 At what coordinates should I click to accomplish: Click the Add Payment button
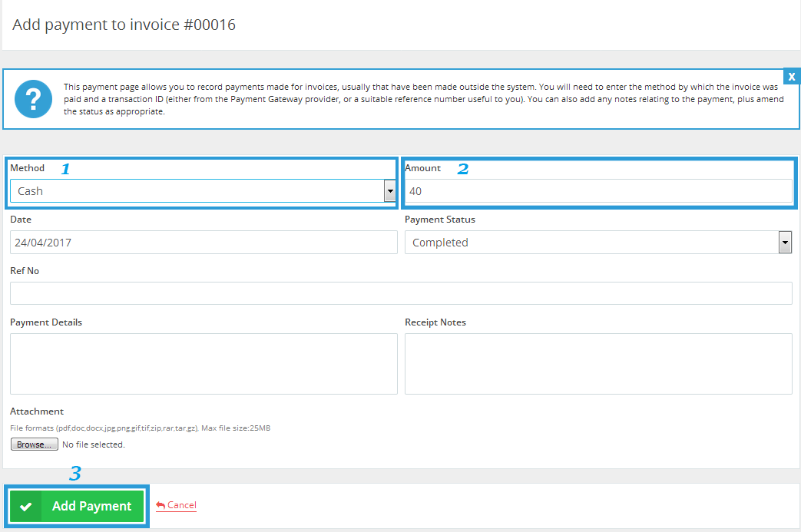[77, 506]
